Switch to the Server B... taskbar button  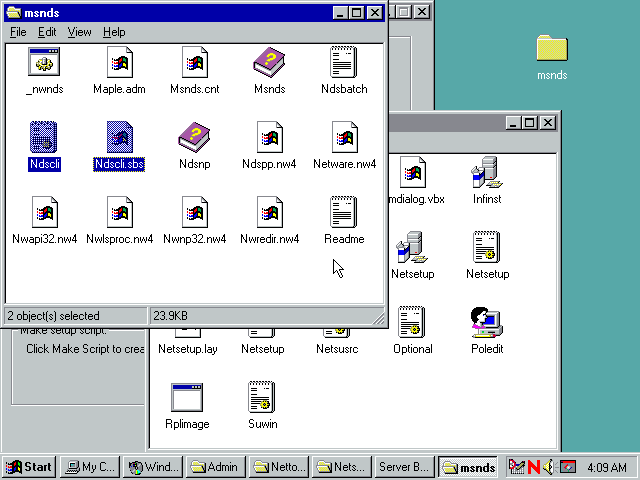(x=404, y=467)
